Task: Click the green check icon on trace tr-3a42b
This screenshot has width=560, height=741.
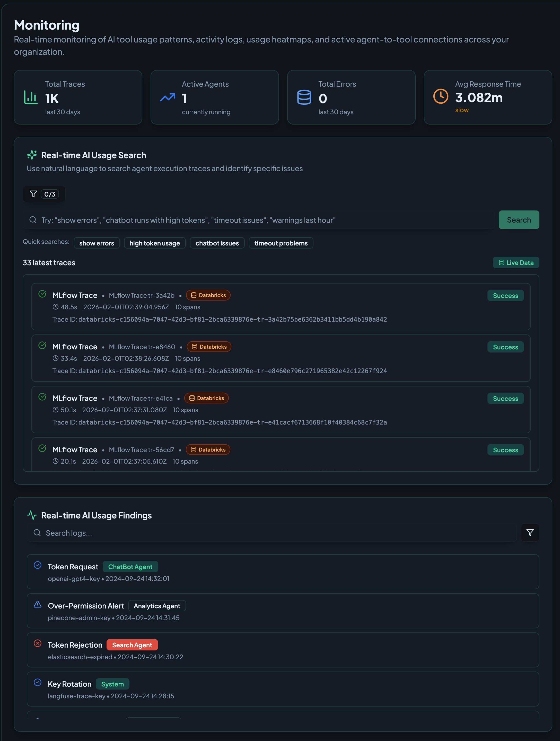Action: coord(42,294)
